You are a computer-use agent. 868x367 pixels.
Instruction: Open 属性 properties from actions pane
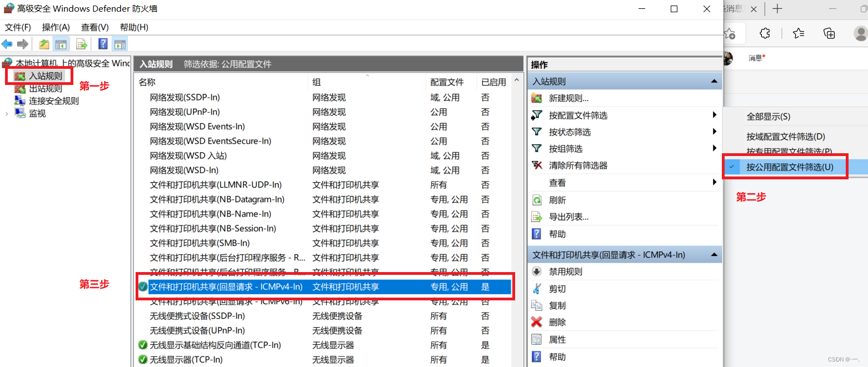(557, 340)
